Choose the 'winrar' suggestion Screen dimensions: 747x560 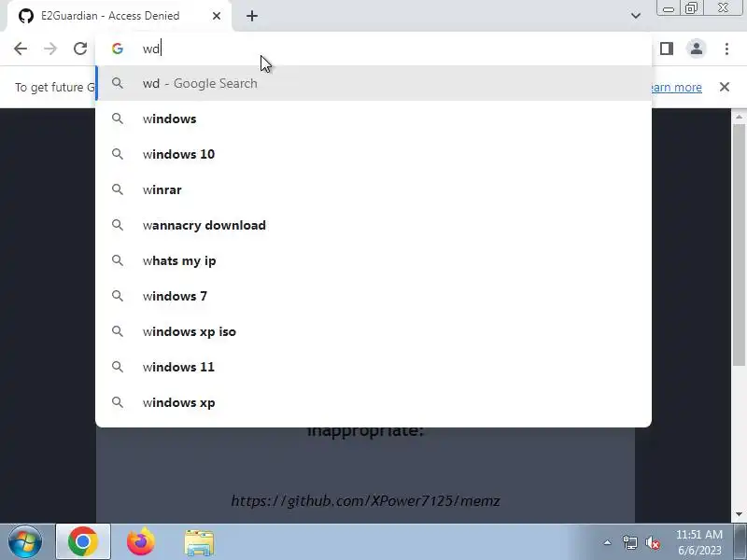click(x=373, y=189)
